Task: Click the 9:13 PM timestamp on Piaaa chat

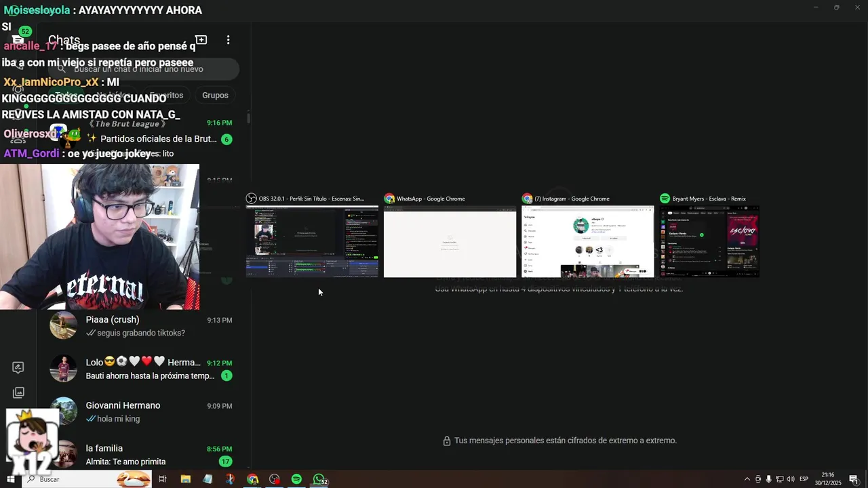Action: point(220,320)
